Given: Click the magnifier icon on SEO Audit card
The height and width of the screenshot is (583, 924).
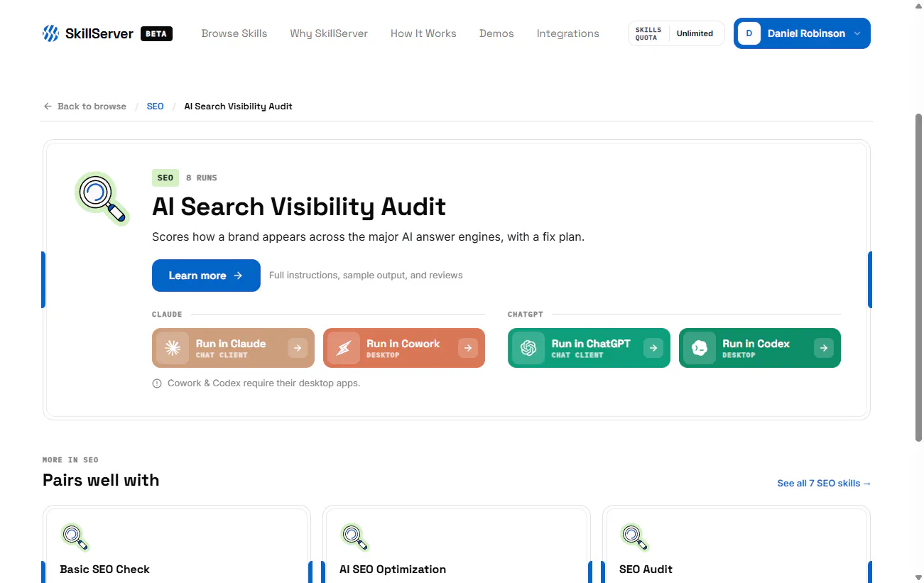Looking at the screenshot, I should (634, 537).
